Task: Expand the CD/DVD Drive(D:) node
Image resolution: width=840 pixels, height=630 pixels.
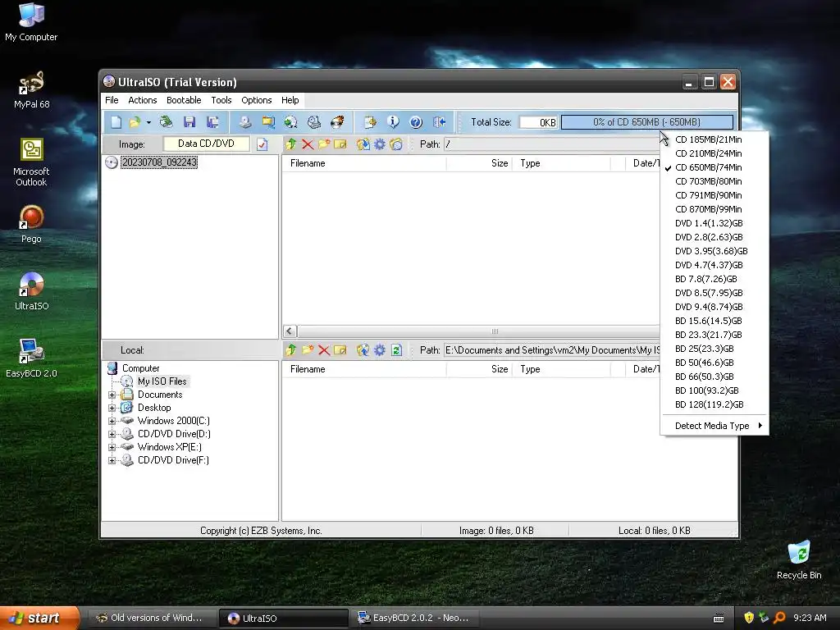Action: (112, 434)
